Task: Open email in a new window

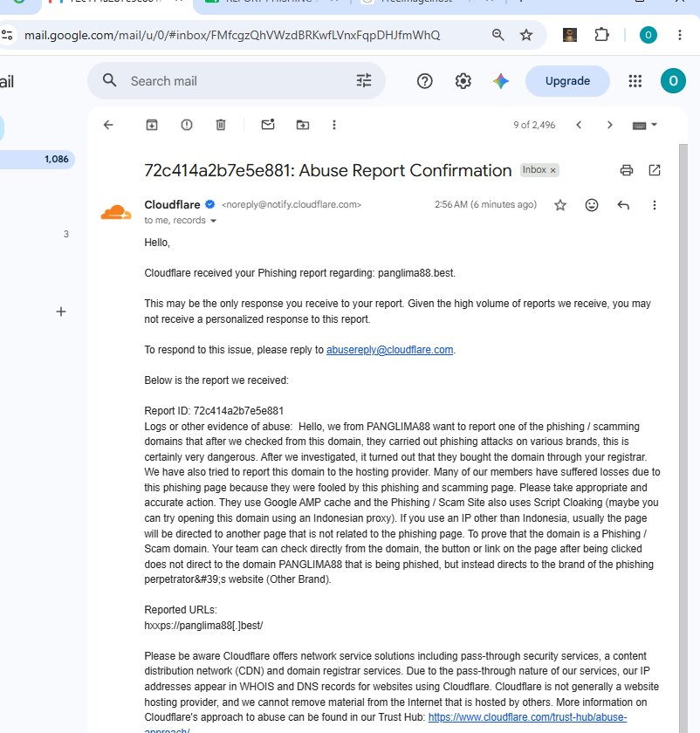Action: pyautogui.click(x=655, y=170)
